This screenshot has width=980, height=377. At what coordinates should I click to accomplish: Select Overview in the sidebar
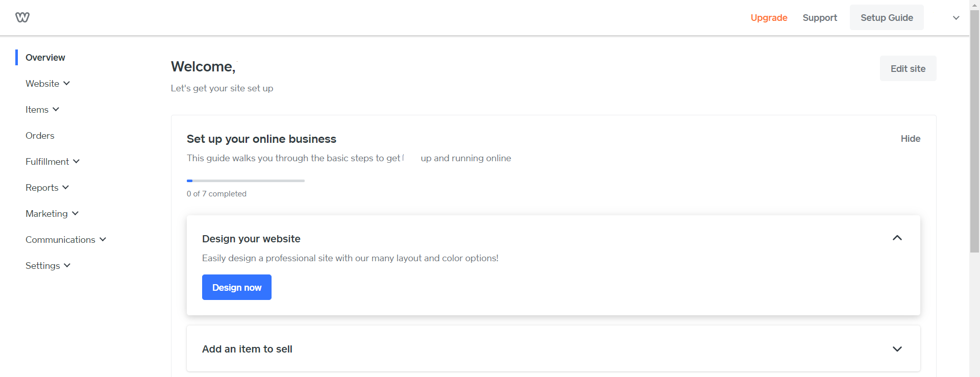tap(45, 58)
